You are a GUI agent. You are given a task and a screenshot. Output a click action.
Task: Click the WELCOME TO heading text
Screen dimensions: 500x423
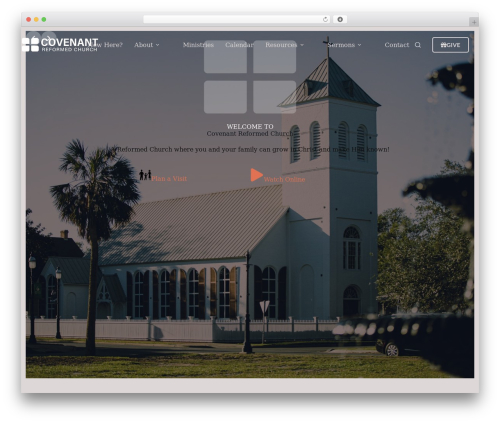coord(250,127)
